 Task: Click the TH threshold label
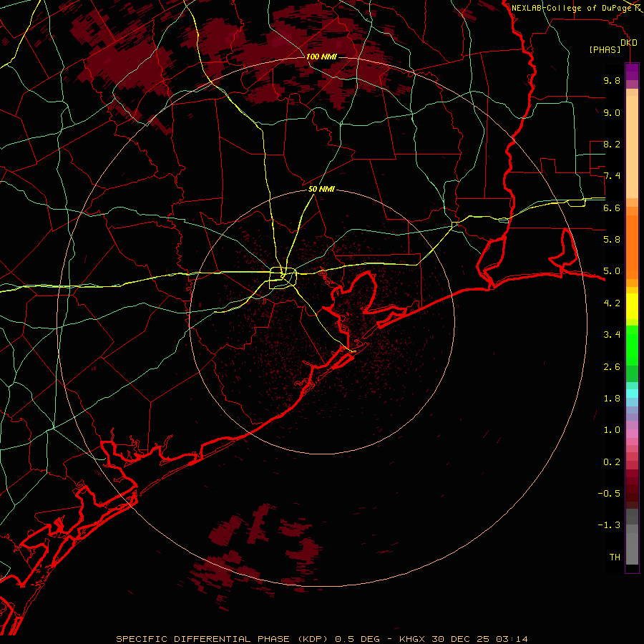coord(615,557)
